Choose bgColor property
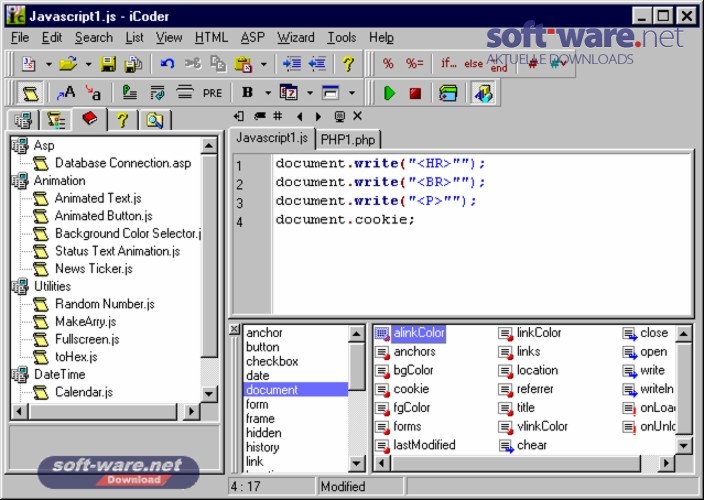The image size is (704, 500). [x=413, y=370]
